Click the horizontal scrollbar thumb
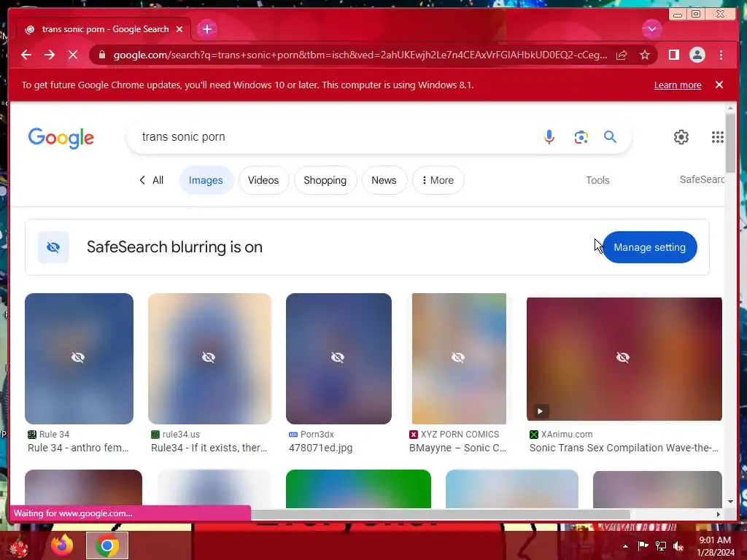 [440, 514]
